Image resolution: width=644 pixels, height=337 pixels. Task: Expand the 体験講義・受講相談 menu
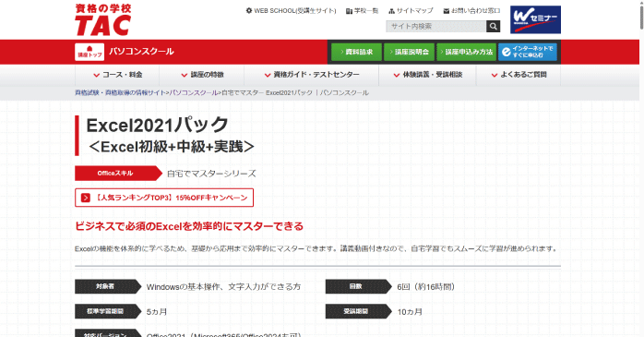[427, 75]
